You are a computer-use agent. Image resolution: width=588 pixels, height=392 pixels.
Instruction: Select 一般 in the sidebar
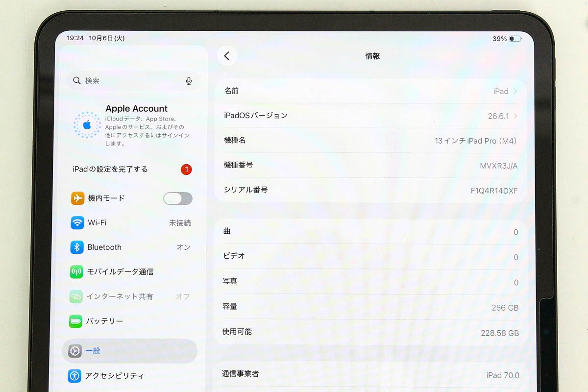tap(129, 351)
